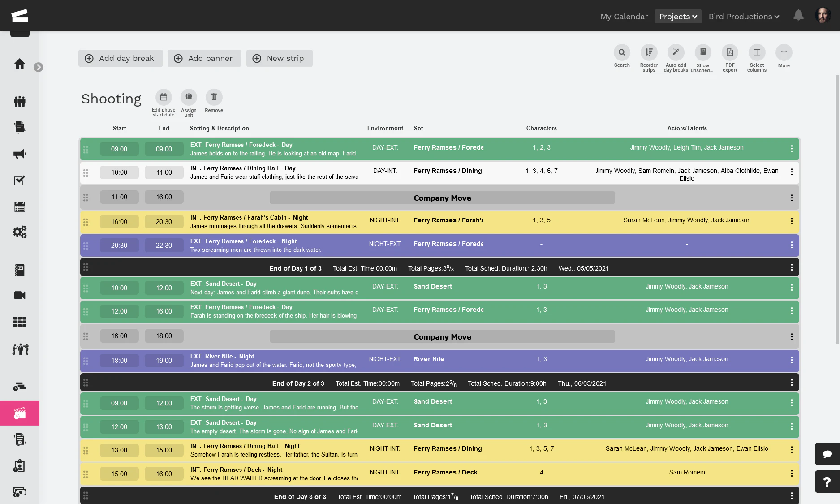
Task: Click the New strip button
Action: pos(279,58)
